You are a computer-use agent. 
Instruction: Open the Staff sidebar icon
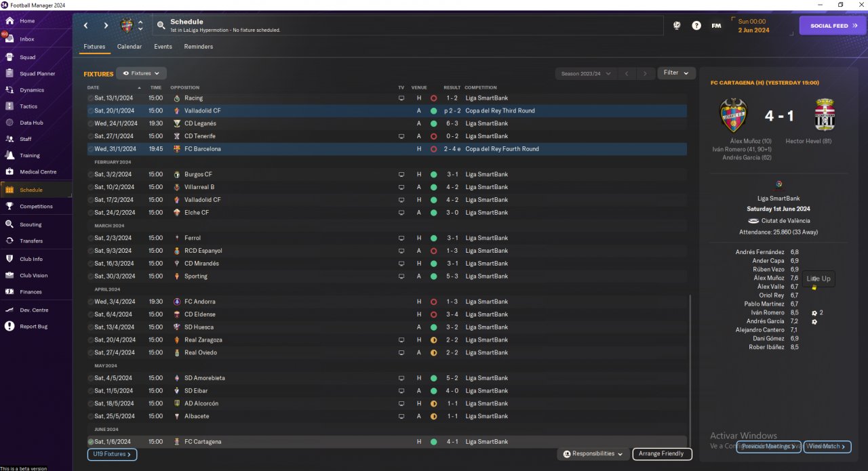point(9,139)
